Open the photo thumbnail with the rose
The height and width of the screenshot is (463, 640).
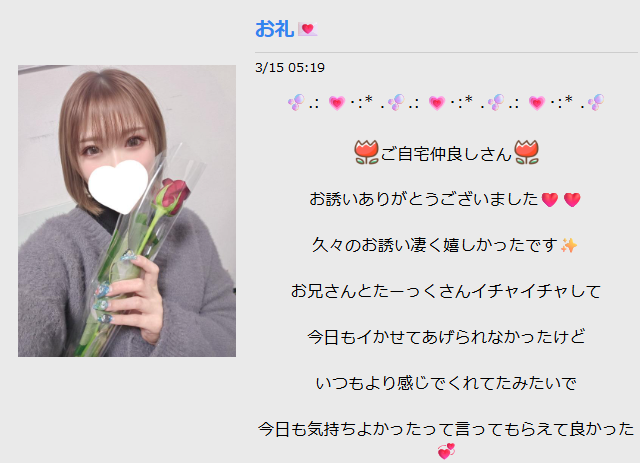127,211
